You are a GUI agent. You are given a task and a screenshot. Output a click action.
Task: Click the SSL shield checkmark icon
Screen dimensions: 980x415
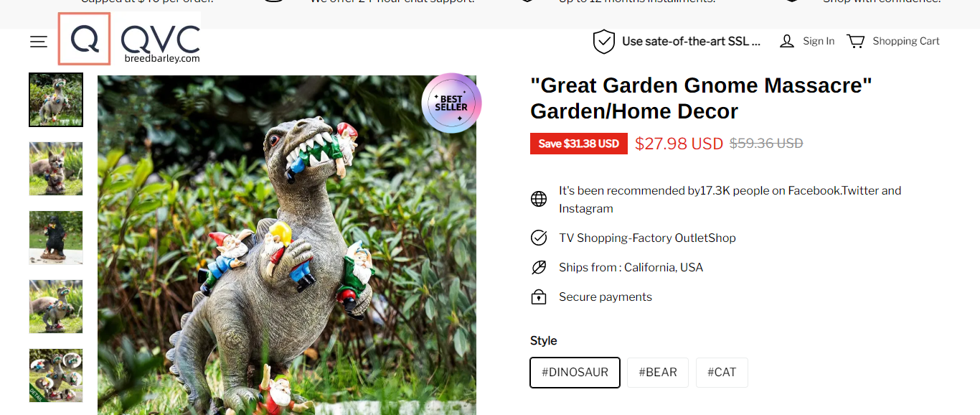click(604, 42)
